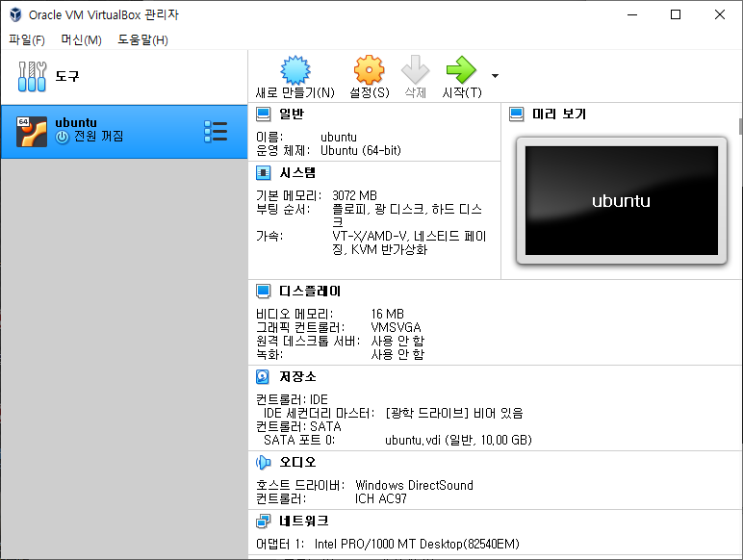Click the VirtualBox title bar logo
This screenshot has width=743, height=560.
[x=15, y=14]
